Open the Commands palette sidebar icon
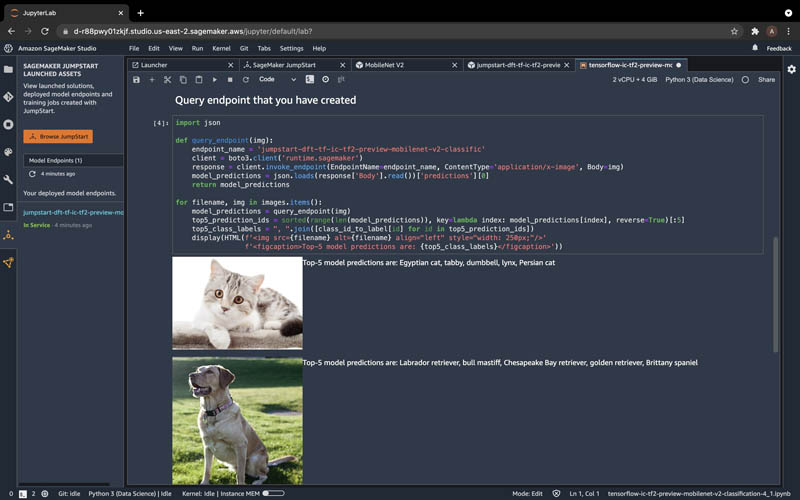The height and width of the screenshot is (500, 800). pos(8,152)
